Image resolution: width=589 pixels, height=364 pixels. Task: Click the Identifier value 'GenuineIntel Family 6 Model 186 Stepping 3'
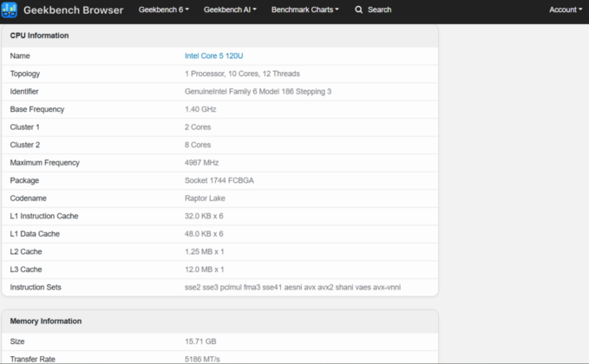258,92
